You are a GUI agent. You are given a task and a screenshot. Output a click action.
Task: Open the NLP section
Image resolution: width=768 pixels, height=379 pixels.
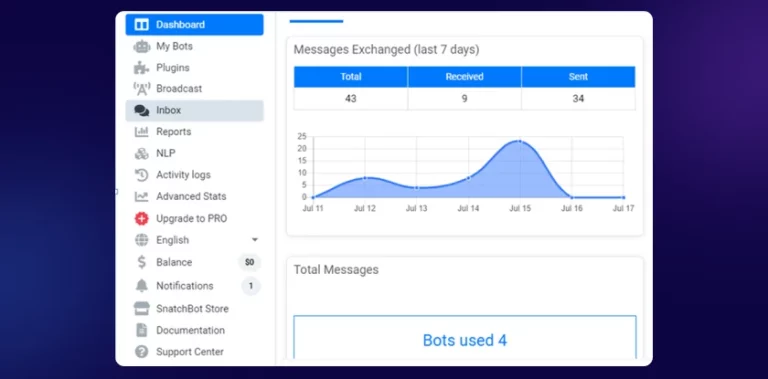tap(166, 153)
